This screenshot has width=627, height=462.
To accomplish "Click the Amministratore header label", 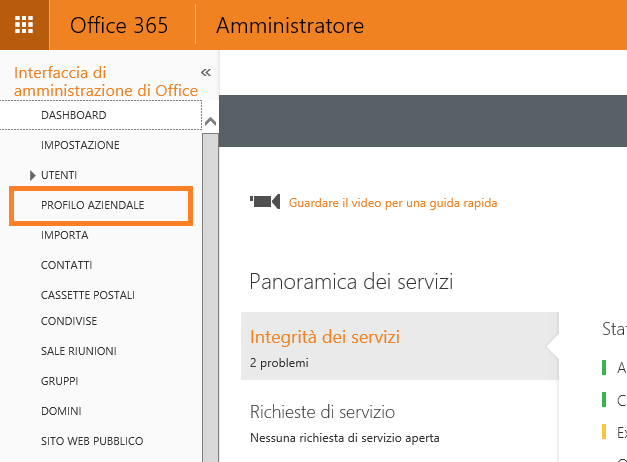I will [x=290, y=26].
